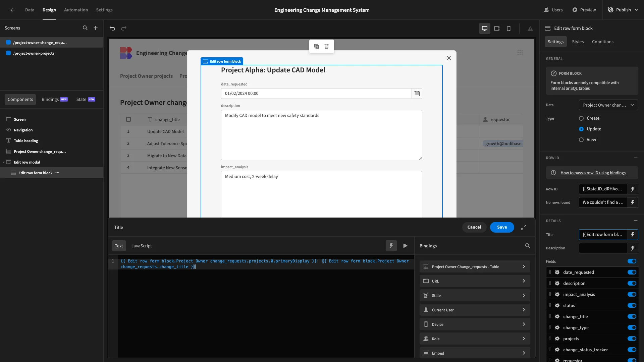Expand the Current User bindings category
Screen dimensions: 644x362
[x=475, y=310]
